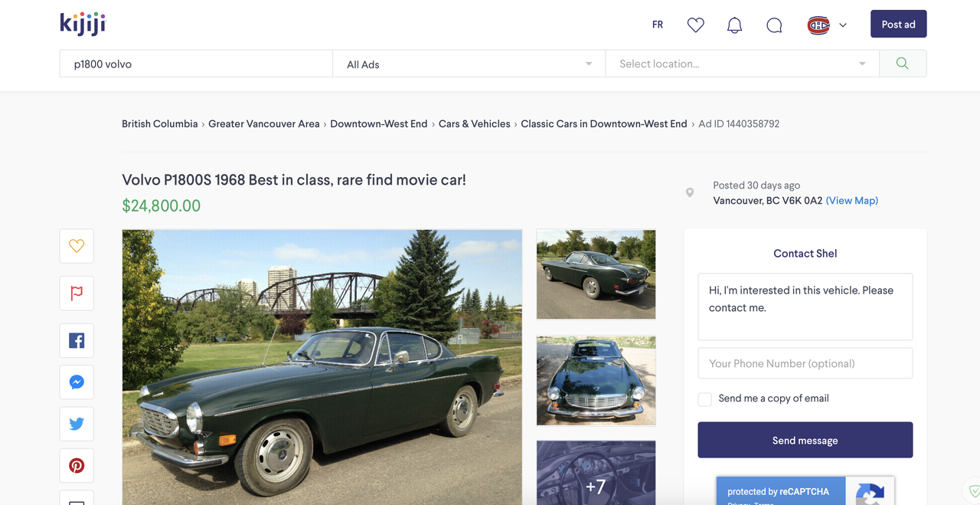The image size is (980, 505).
Task: Open notifications bell icon
Action: click(x=734, y=25)
